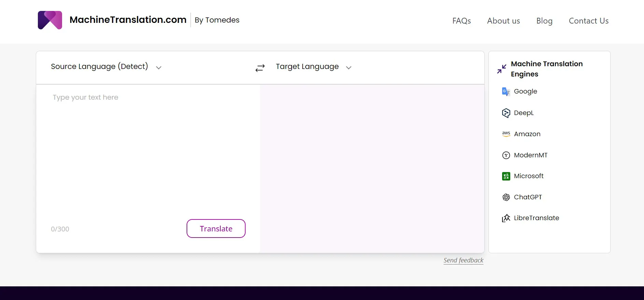Click the DeepL engine icon

click(506, 113)
